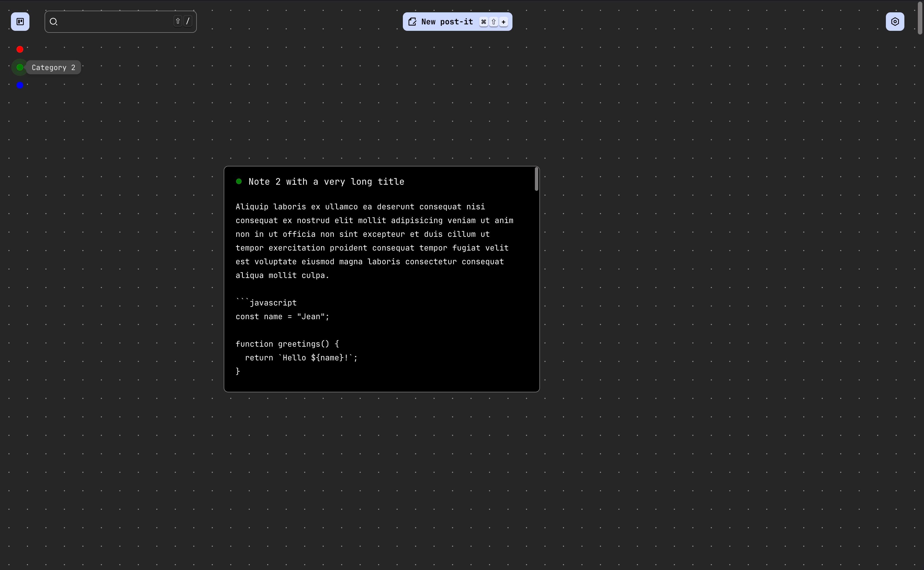Click the Category 2 tooltip label

click(54, 68)
